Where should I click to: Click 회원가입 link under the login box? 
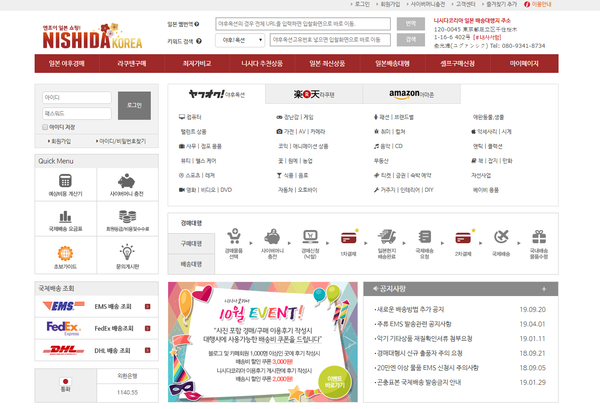click(x=60, y=141)
